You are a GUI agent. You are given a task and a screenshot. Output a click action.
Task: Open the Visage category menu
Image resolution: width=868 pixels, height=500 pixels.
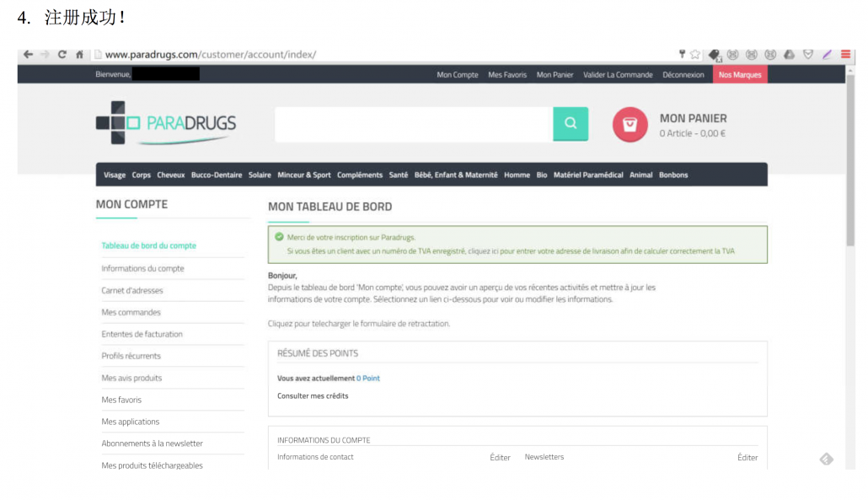click(x=115, y=175)
